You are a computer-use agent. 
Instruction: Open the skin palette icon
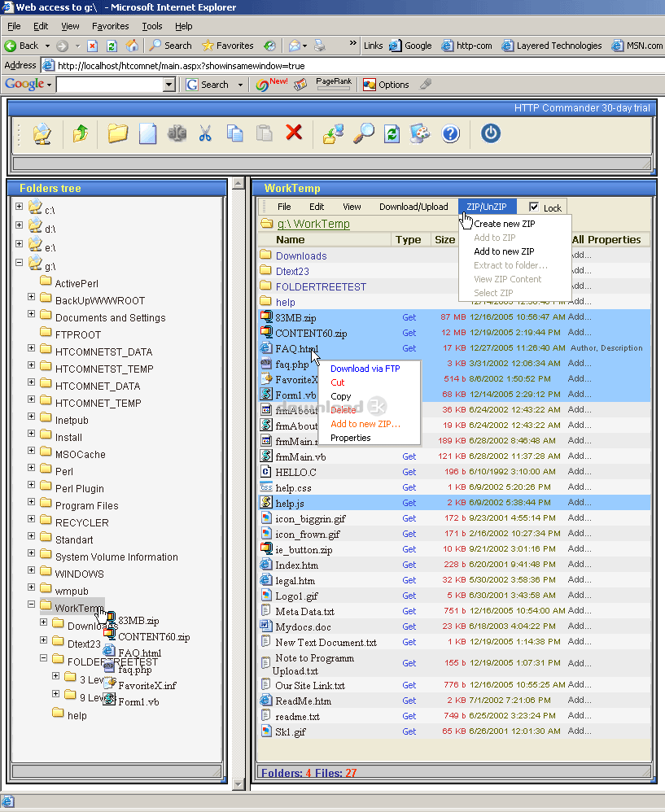point(419,133)
